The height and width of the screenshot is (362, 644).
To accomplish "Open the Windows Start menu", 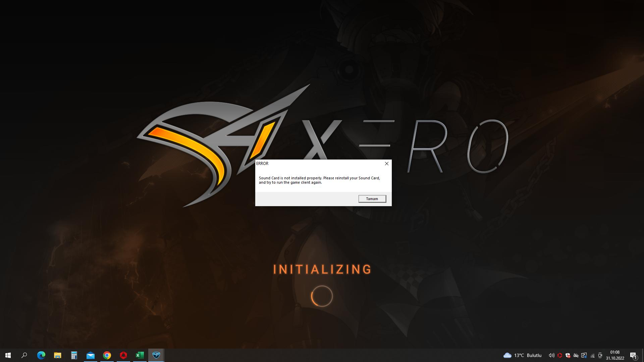I will tap(8, 355).
